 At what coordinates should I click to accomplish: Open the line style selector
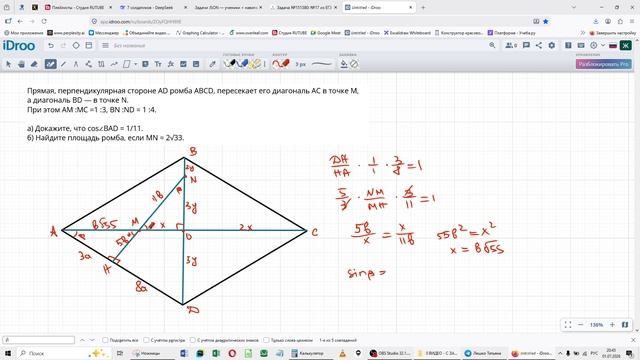[322, 64]
